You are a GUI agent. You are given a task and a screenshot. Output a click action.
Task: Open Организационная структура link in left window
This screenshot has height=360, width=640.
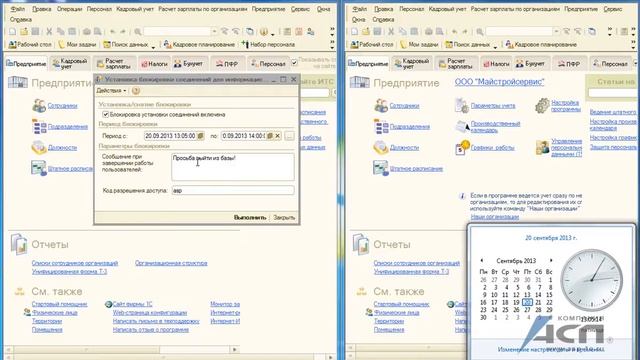click(171, 263)
